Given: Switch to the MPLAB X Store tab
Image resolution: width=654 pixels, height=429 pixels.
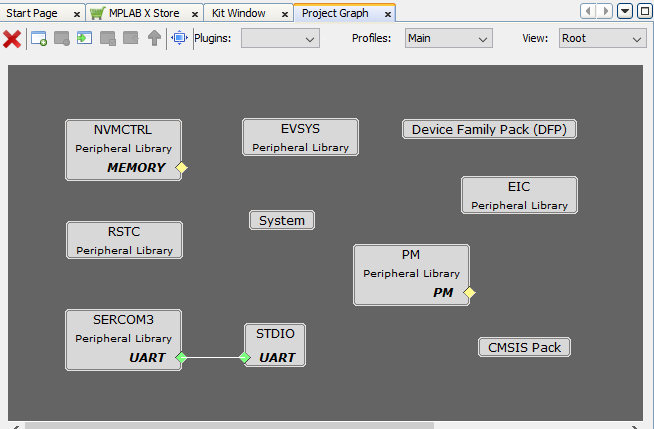Looking at the screenshot, I should 144,13.
